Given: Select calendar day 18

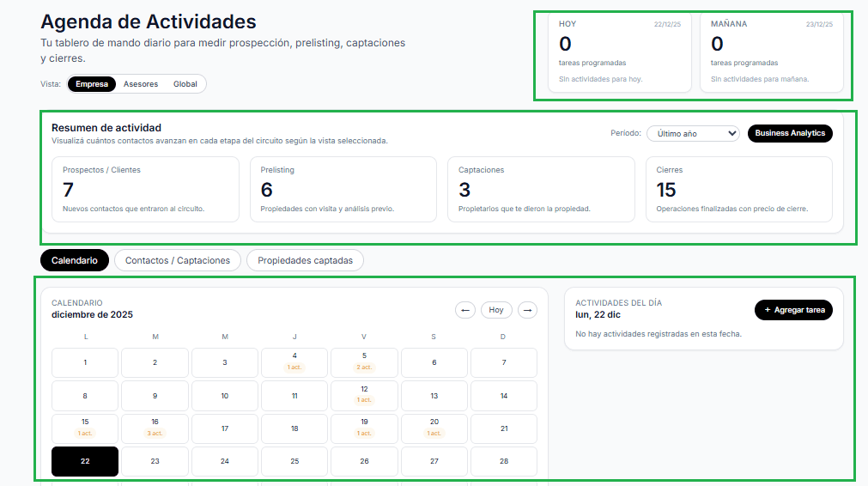Looking at the screenshot, I should click(294, 428).
